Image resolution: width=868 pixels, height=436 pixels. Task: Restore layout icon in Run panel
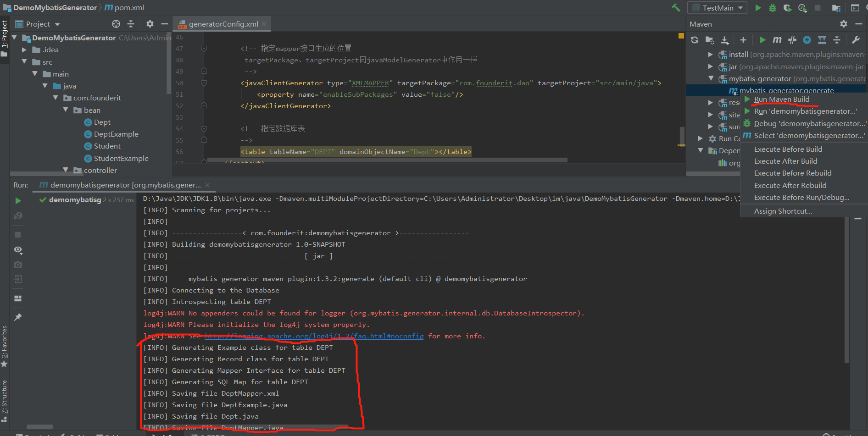18,298
